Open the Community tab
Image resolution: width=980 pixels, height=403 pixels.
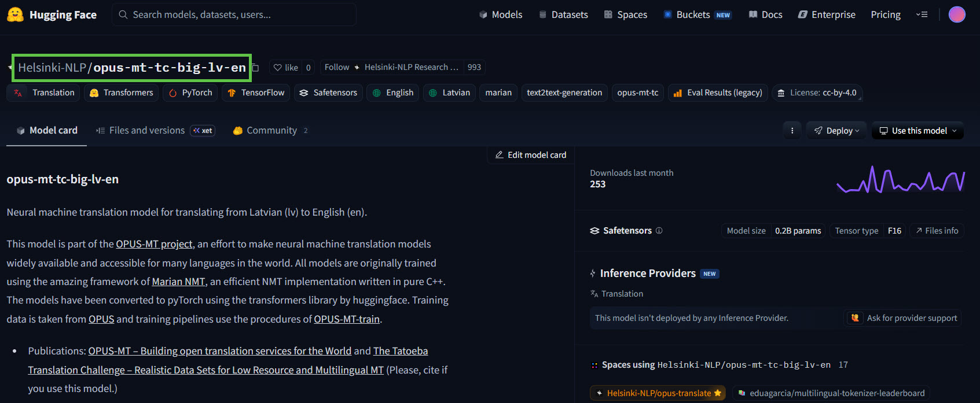pos(270,131)
